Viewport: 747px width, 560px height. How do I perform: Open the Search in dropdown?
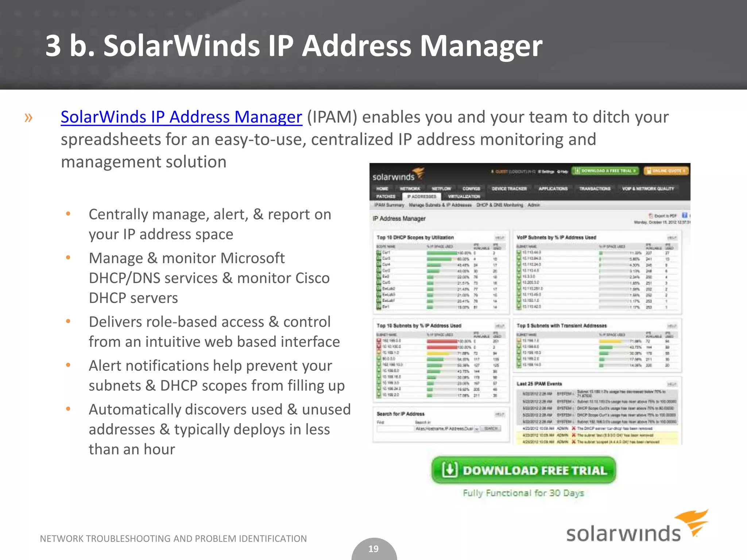pyautogui.click(x=447, y=429)
